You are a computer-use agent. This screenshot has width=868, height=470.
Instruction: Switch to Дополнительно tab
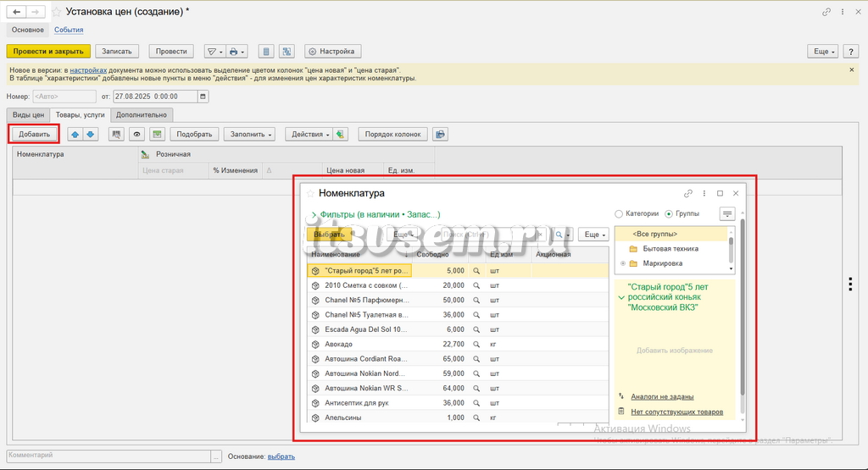point(142,115)
